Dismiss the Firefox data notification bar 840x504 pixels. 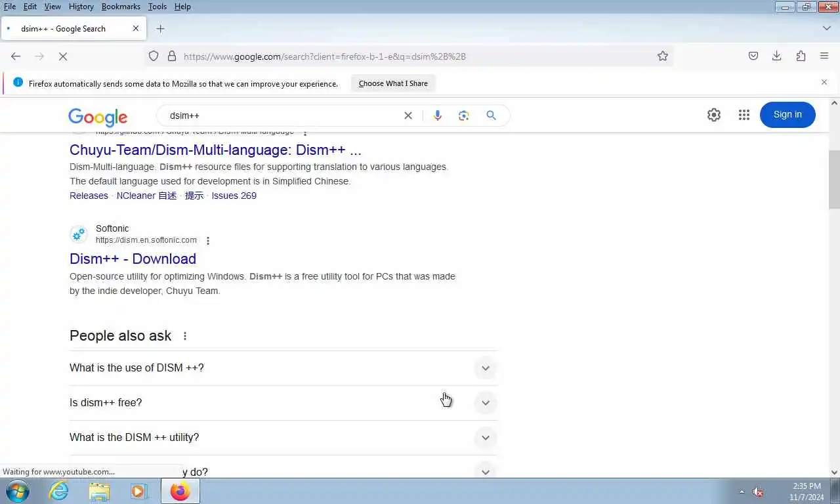tap(824, 82)
